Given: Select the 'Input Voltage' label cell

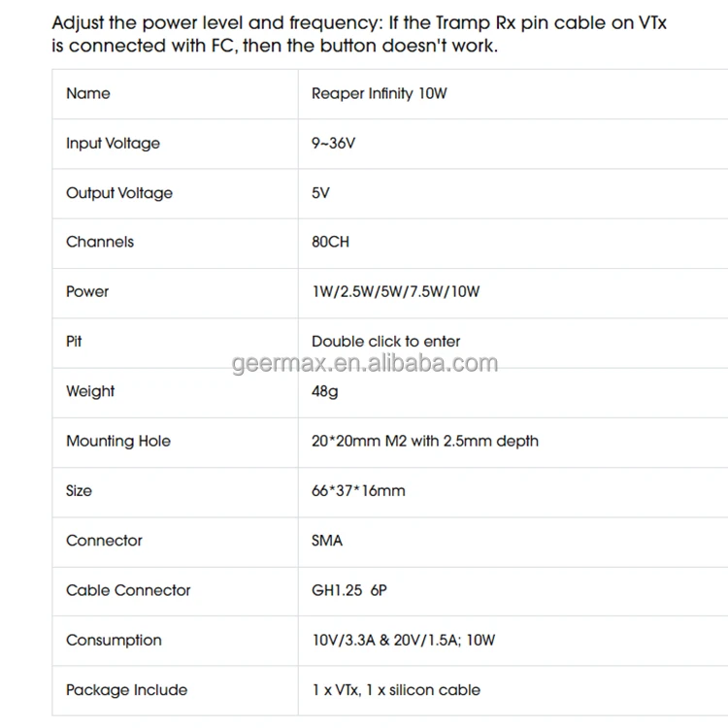Looking at the screenshot, I should pos(113,144).
